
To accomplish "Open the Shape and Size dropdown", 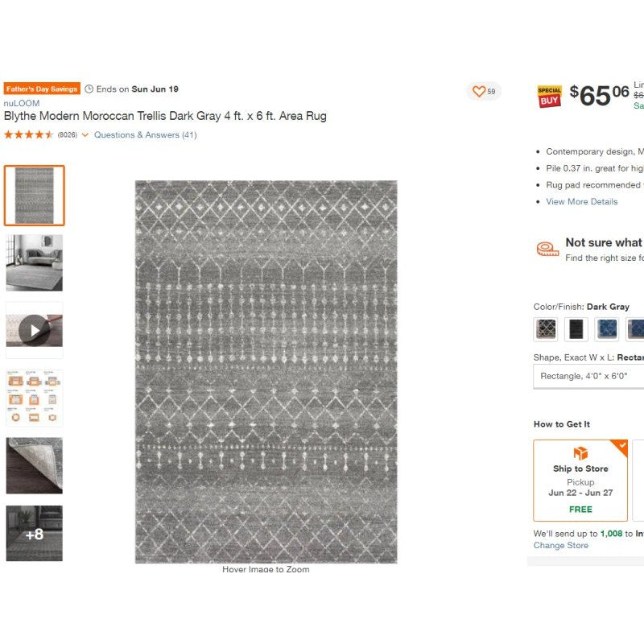I will point(588,376).
